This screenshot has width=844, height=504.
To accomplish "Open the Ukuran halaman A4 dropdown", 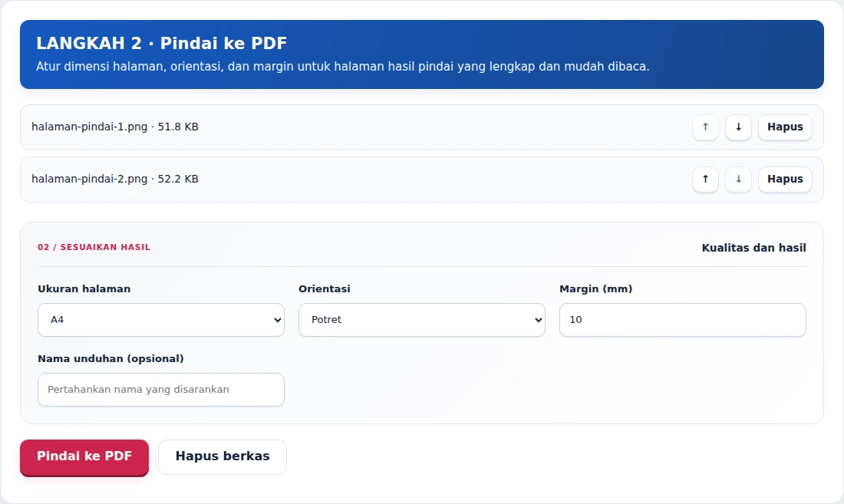I will (x=161, y=319).
